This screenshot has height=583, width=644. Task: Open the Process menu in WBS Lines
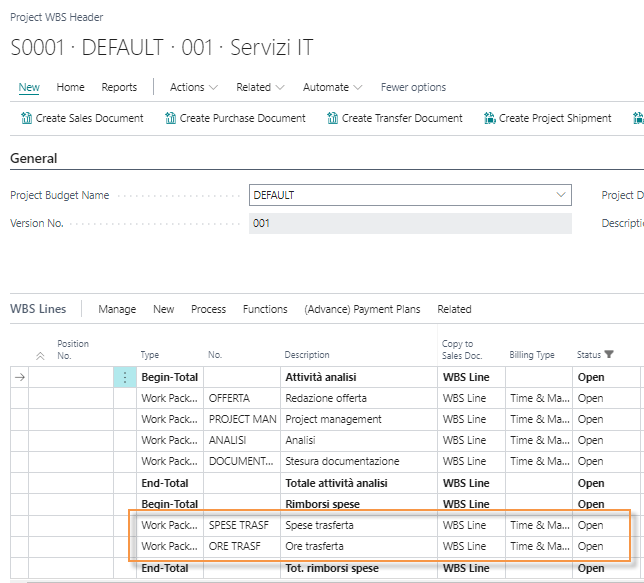[208, 309]
